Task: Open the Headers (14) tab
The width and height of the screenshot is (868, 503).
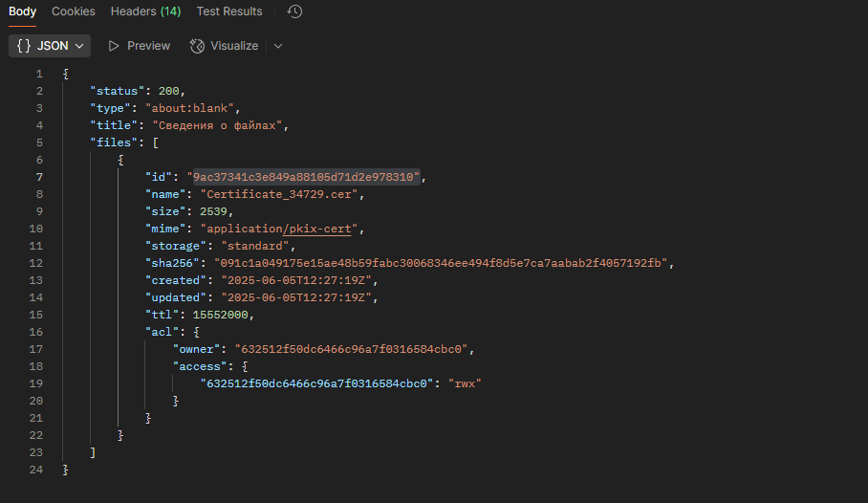Action: pyautogui.click(x=145, y=11)
